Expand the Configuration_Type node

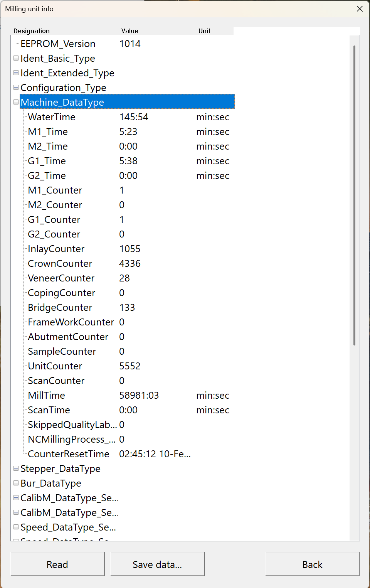(x=16, y=87)
